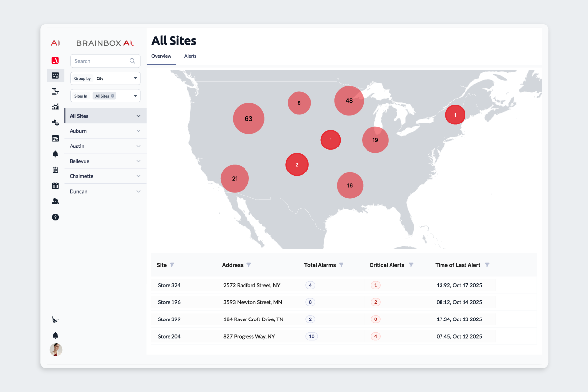Click the lower notification bell icon
This screenshot has height=392, width=588.
click(x=55, y=335)
